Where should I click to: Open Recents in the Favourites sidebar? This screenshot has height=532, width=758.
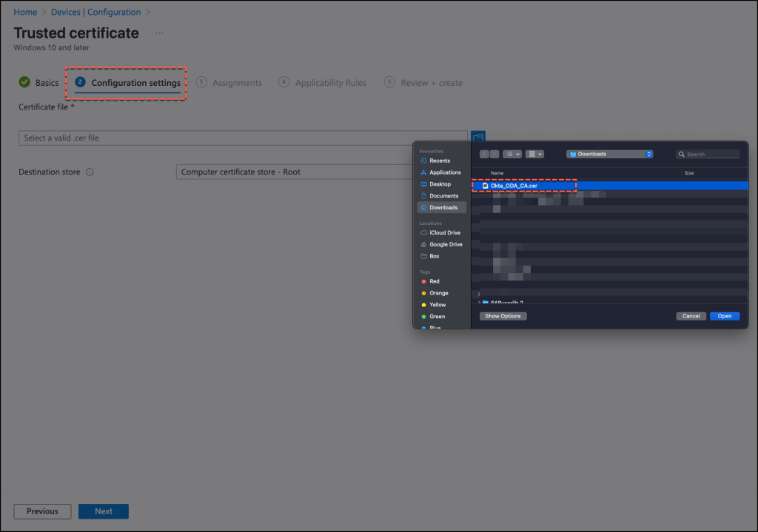[x=439, y=161]
